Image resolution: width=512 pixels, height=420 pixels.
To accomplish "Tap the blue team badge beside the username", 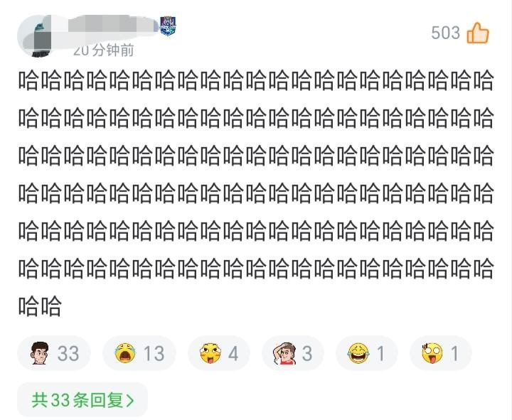I will [x=168, y=26].
